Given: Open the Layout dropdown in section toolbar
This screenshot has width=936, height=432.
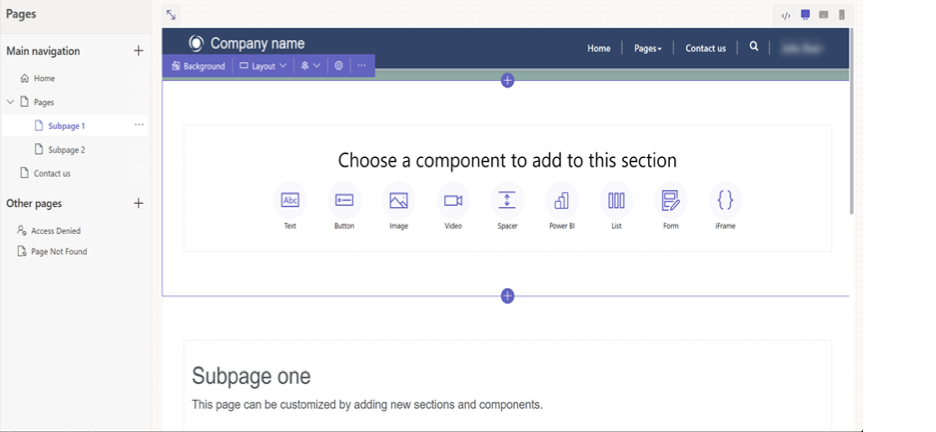Looking at the screenshot, I should coord(263,66).
